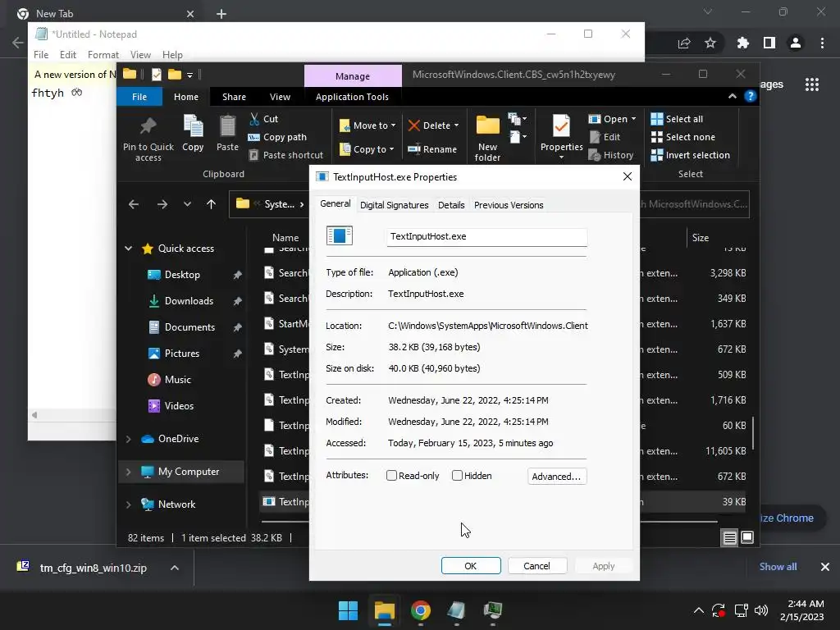Click Select all in ribbon
The width and height of the screenshot is (840, 630).
point(677,119)
